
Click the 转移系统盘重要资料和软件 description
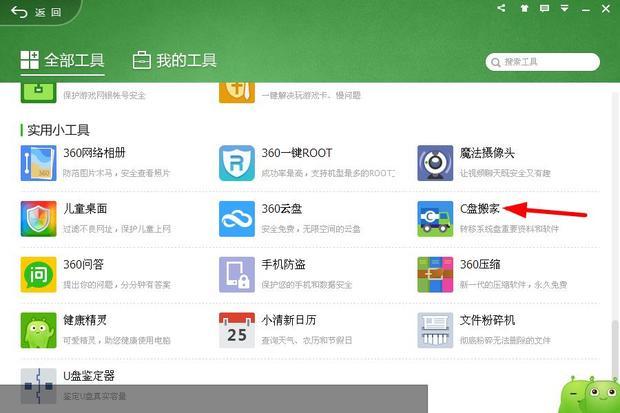(509, 229)
